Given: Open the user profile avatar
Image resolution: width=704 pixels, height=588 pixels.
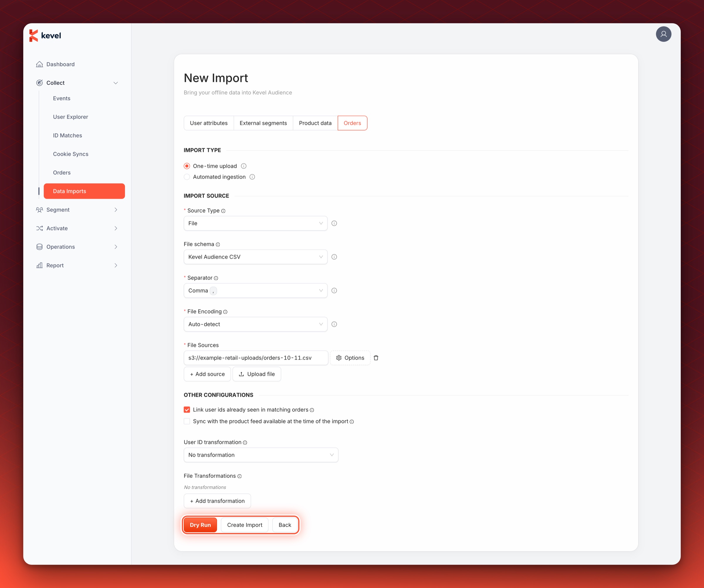Looking at the screenshot, I should [664, 34].
